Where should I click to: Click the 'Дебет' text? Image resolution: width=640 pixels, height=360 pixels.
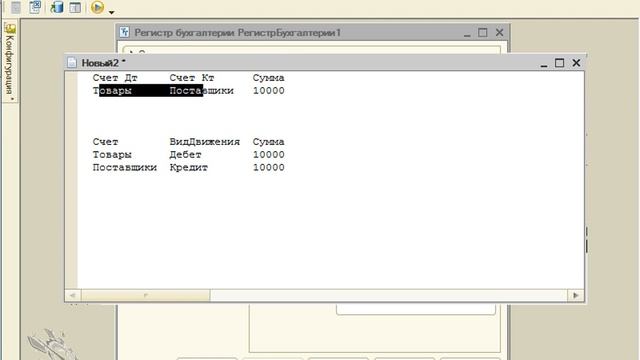(185, 155)
